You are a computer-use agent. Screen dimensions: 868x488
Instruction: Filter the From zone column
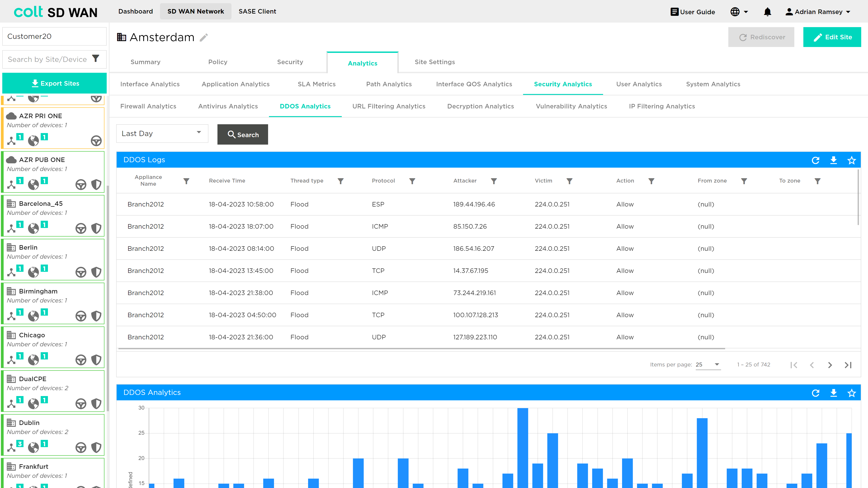pyautogui.click(x=744, y=181)
